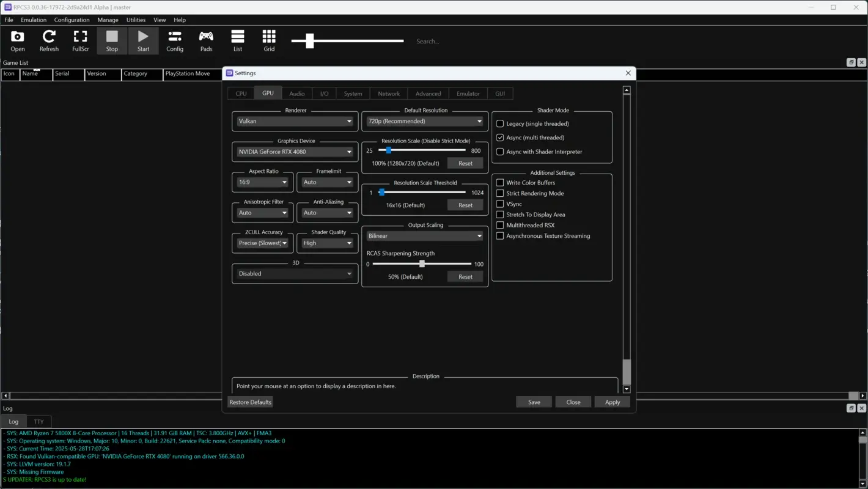Screen dimensions: 868x489
Task: Click the Open toolbar icon to load a game
Action: [x=17, y=40]
